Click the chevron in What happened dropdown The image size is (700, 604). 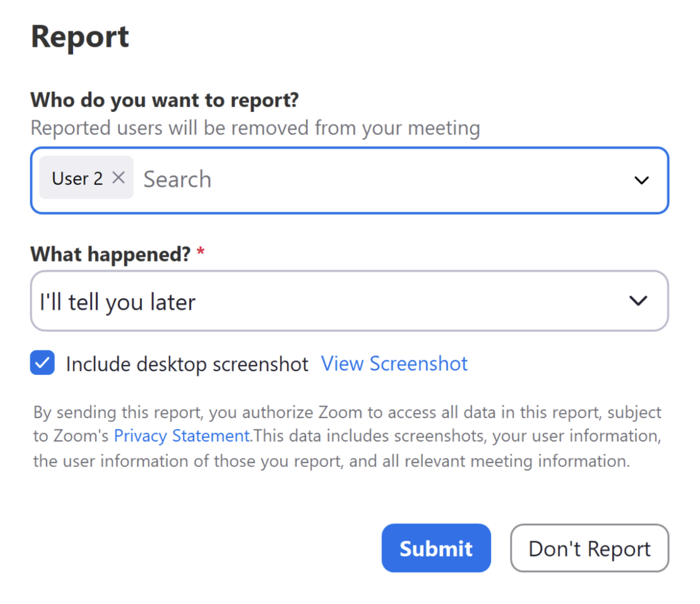point(638,301)
